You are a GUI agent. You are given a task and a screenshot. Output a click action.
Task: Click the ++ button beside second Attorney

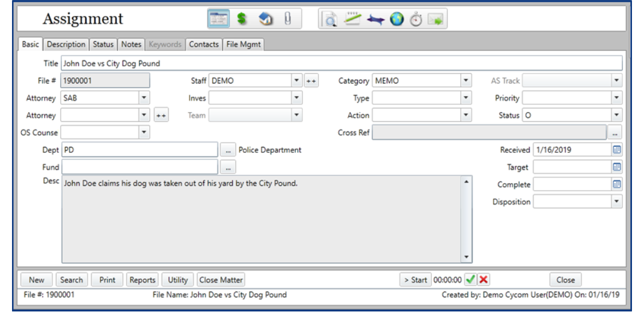pos(161,116)
